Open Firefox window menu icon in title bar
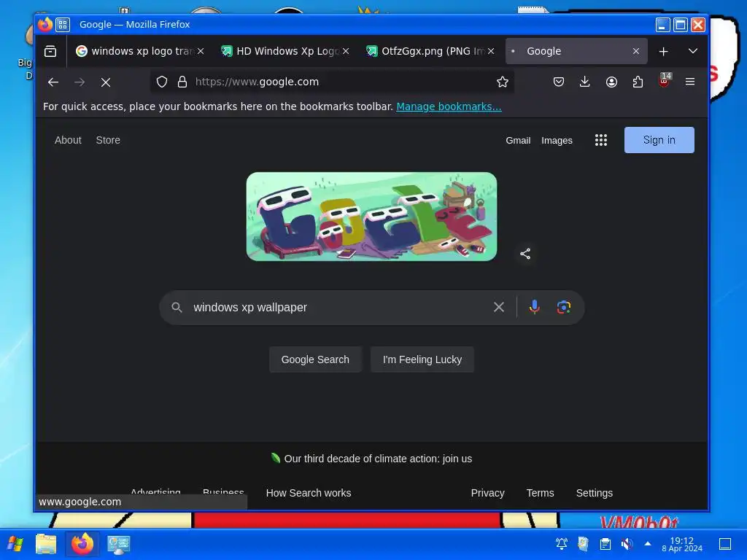 point(63,24)
